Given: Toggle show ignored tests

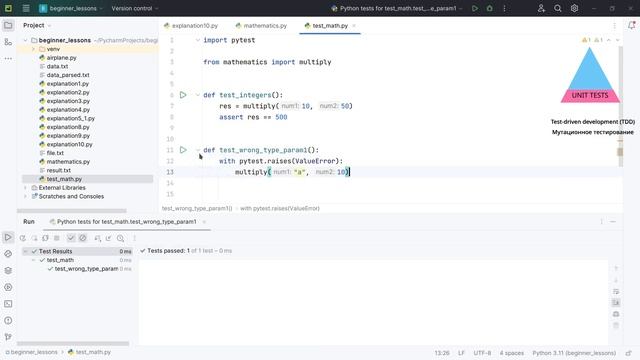Looking at the screenshot, I should click(83, 238).
